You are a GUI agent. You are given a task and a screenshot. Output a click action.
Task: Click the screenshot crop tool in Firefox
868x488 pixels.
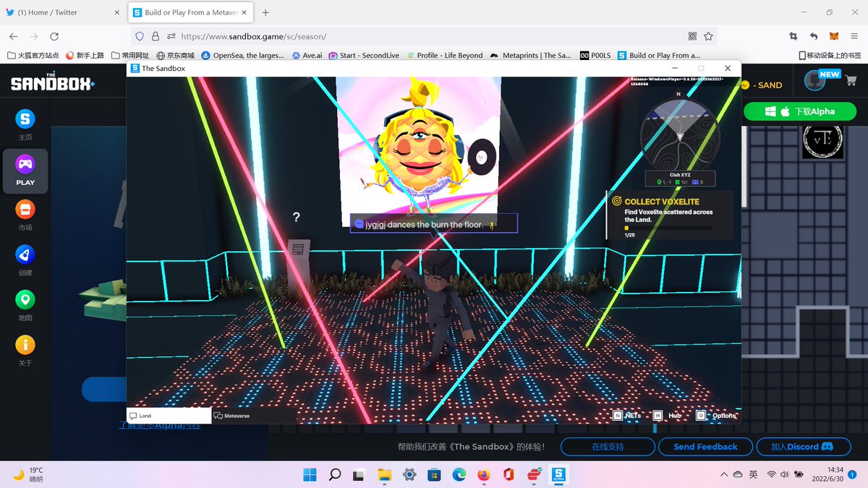tap(793, 36)
